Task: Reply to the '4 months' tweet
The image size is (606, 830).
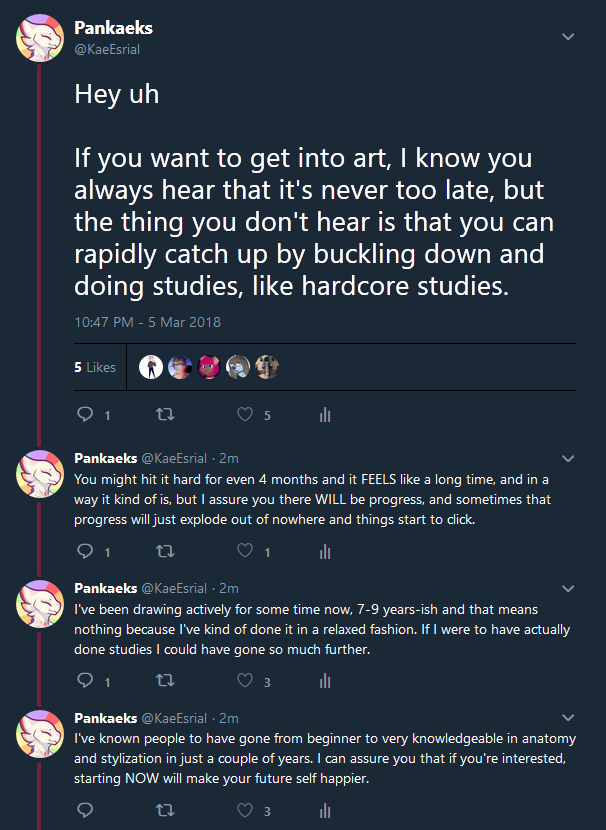Action: tap(85, 551)
